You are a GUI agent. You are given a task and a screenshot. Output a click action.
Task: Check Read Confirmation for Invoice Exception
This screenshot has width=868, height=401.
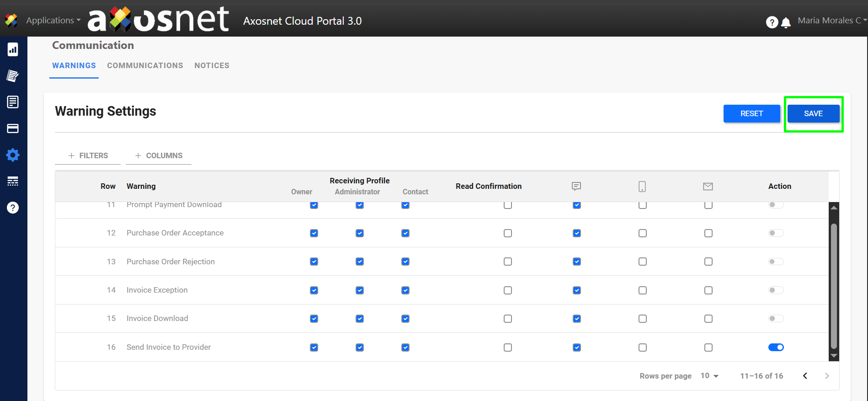507,290
